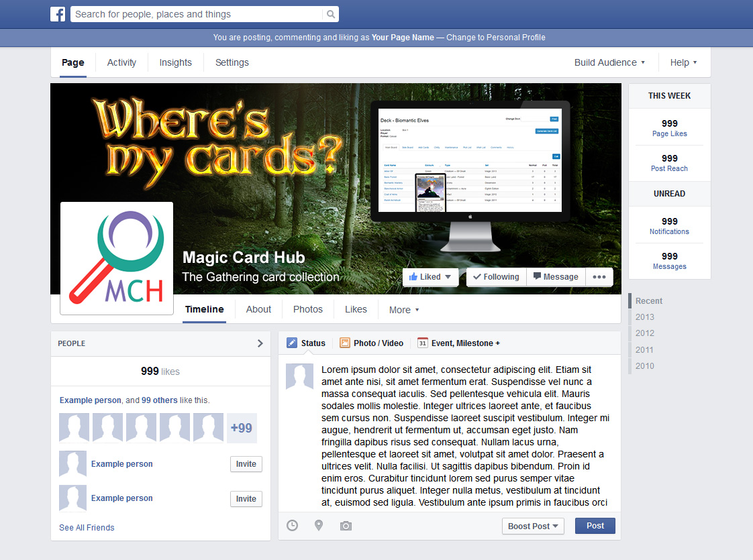Click Change to Personal Profile link
The width and height of the screenshot is (753, 560).
495,38
